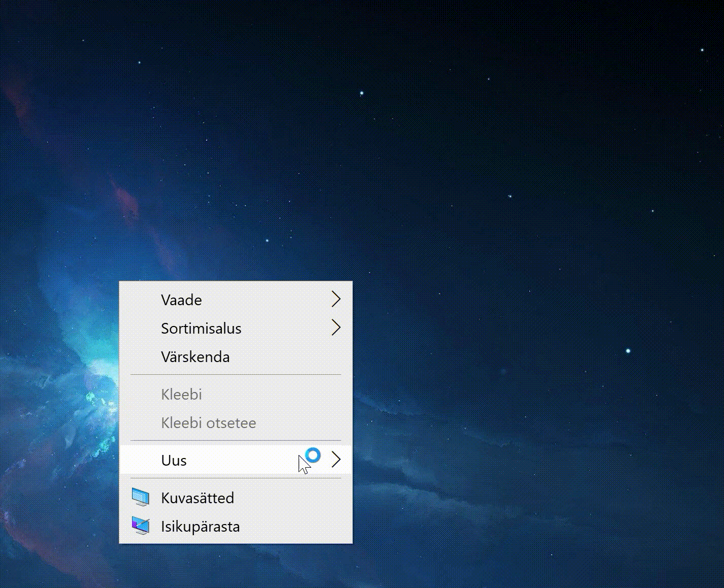724x588 pixels.
Task: Open Kuvasätted display settings
Action: [x=198, y=498]
